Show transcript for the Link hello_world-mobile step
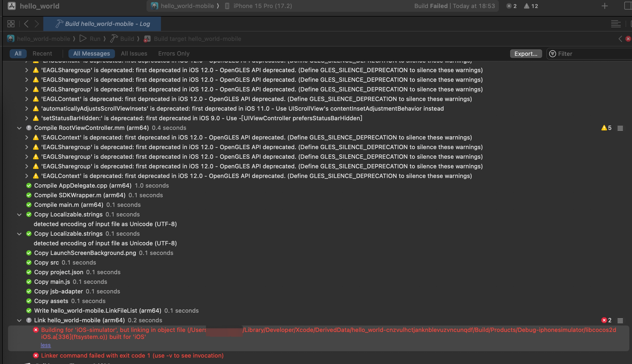Screen dimensions: 632x364 tap(620, 320)
